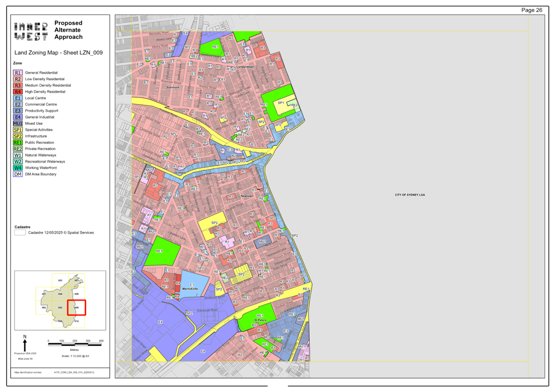The height and width of the screenshot is (392, 555).
Task: Click 'Cadastre 12/05/2025 © Spatial Services' text
Action: 61,233
